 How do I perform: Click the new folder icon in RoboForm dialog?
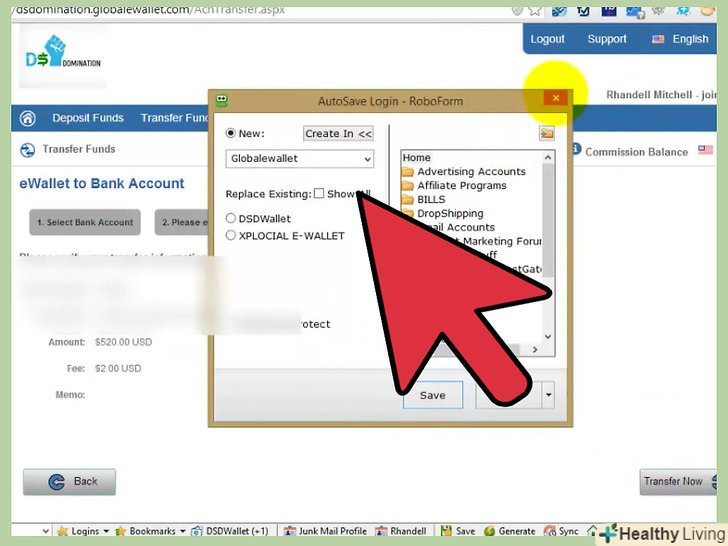[x=546, y=133]
